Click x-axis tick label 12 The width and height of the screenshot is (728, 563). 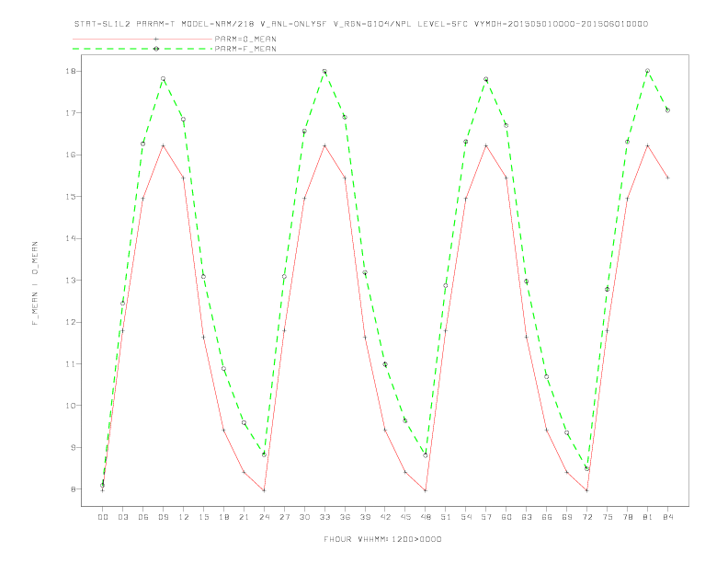click(x=184, y=517)
